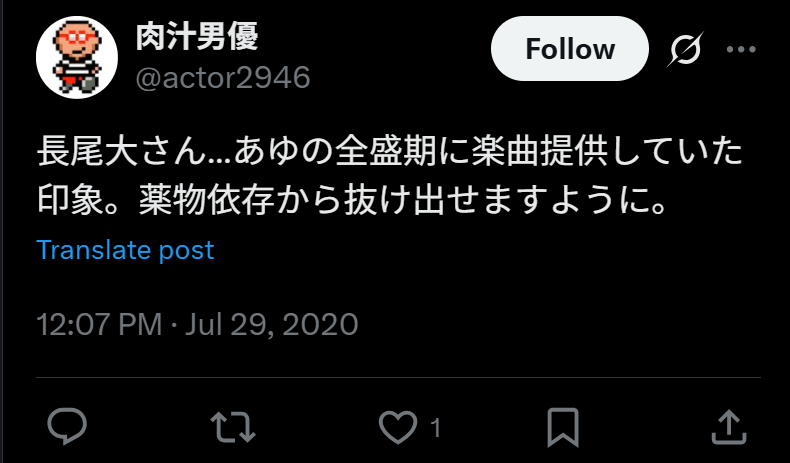
Task: Reply to the post via speech bubble icon
Action: click(67, 427)
